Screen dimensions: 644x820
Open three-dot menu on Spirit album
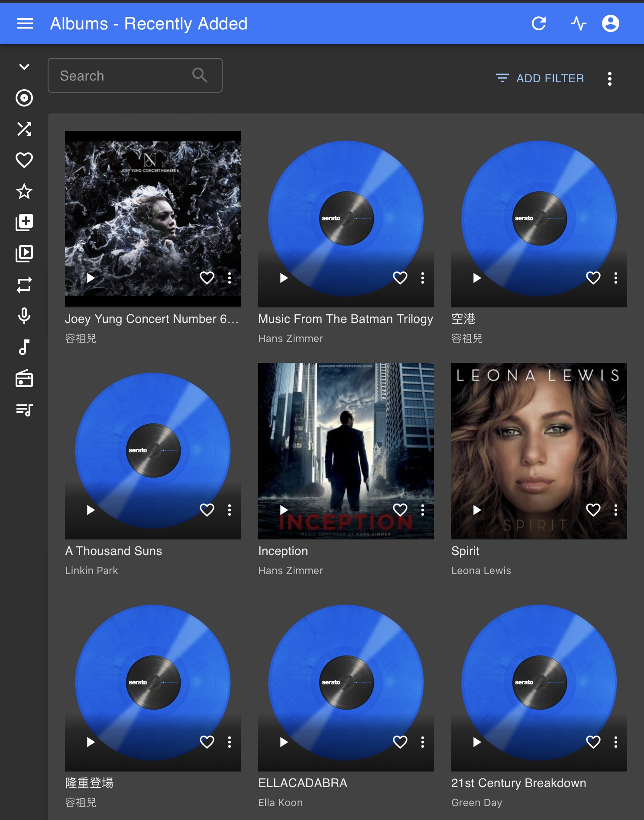(616, 510)
